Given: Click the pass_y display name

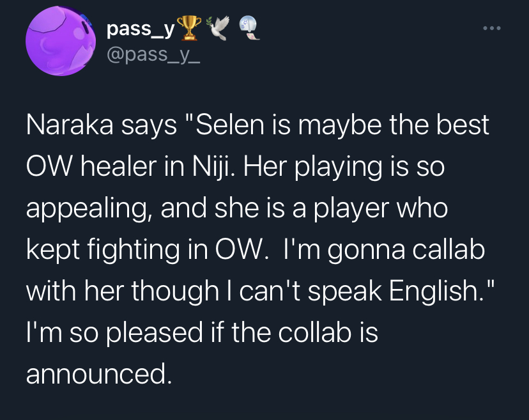Looking at the screenshot, I should pyautogui.click(x=141, y=29).
